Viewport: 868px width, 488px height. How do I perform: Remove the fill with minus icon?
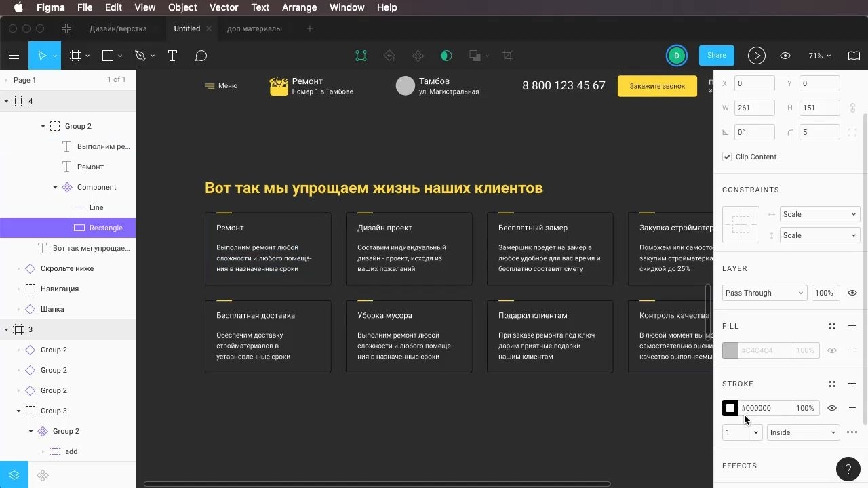852,350
